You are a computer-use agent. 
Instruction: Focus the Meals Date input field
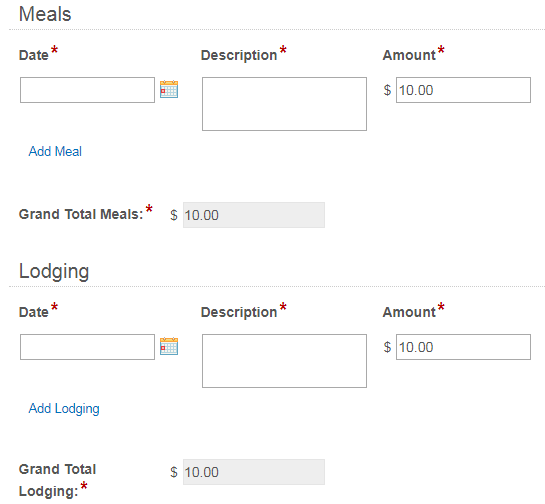[x=87, y=90]
